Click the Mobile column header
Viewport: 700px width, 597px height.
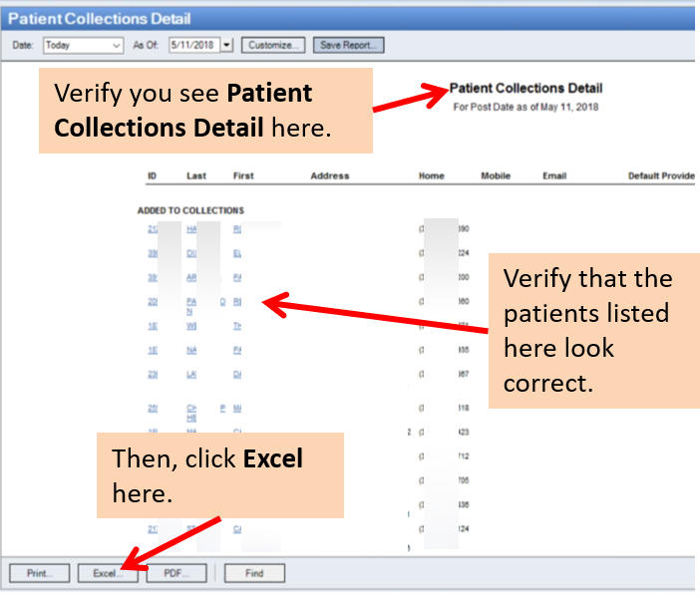coord(496,176)
